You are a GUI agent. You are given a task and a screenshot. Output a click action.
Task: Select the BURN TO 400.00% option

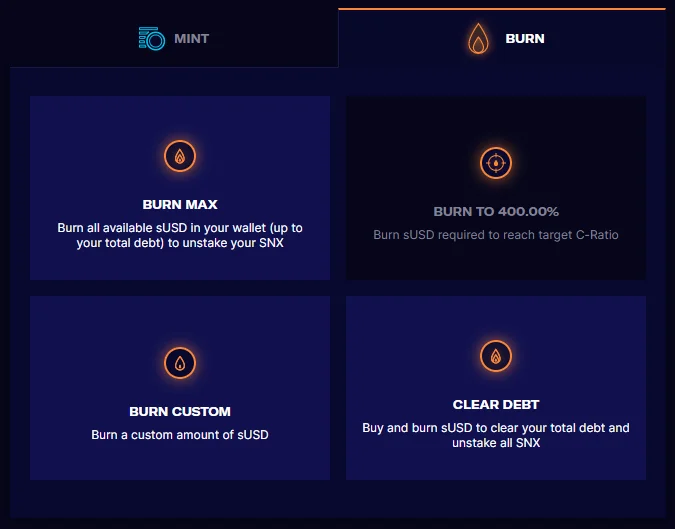(x=496, y=211)
